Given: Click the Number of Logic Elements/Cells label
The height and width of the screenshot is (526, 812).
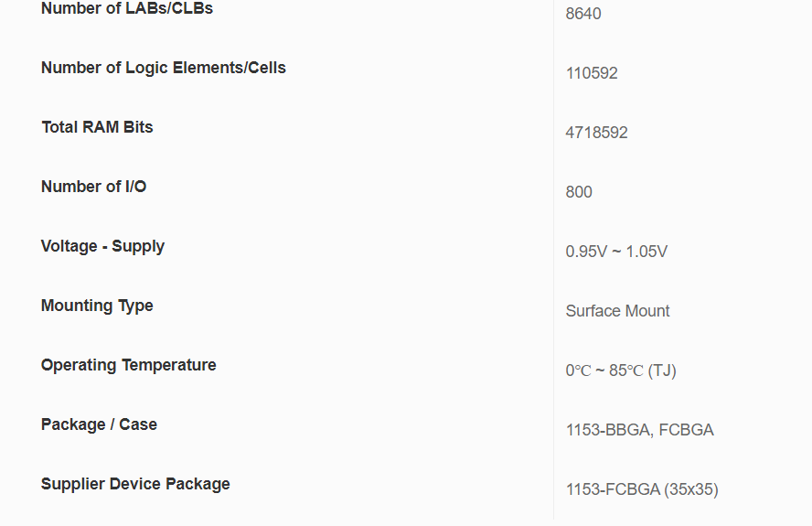Looking at the screenshot, I should pyautogui.click(x=164, y=68).
